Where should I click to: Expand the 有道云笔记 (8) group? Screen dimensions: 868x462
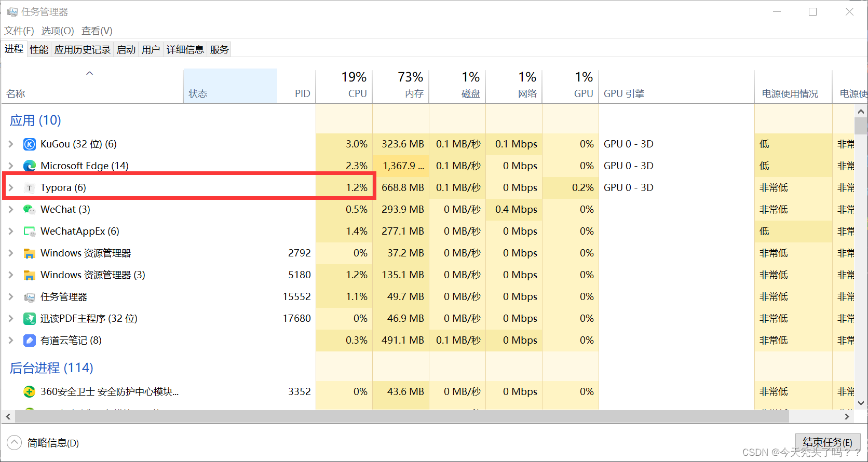tap(11, 341)
